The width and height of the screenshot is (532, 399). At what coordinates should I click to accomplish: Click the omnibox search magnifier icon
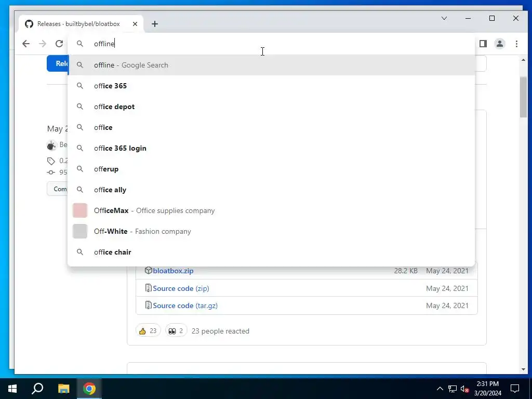79,44
